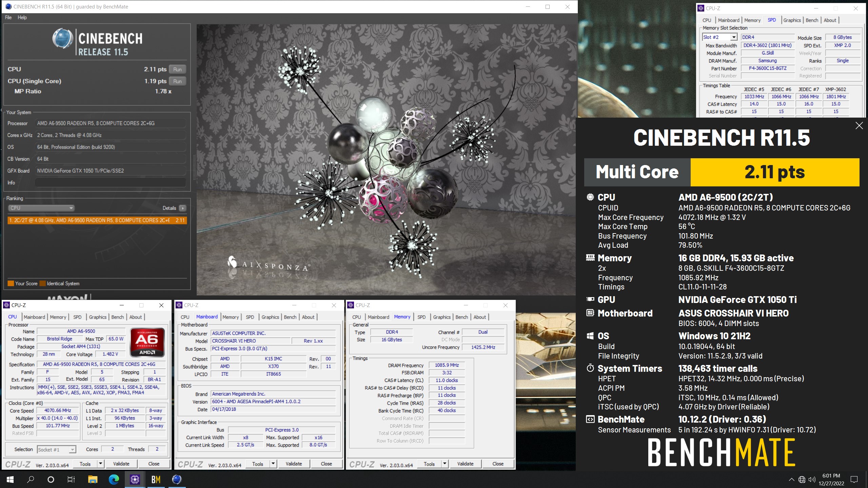This screenshot has height=488, width=868.
Task: Click Validate in CPU-Z CPU window
Action: point(121,464)
